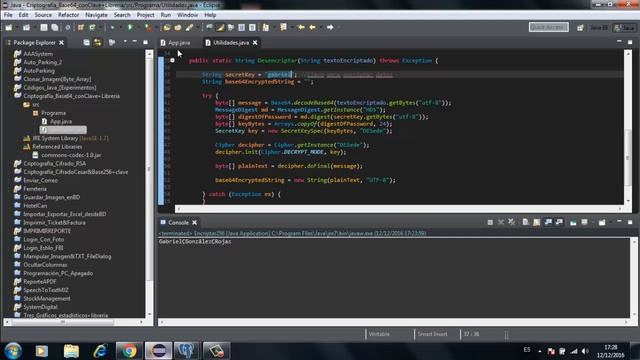
Task: Switch to the App.java editor tab
Action: pyautogui.click(x=175, y=42)
